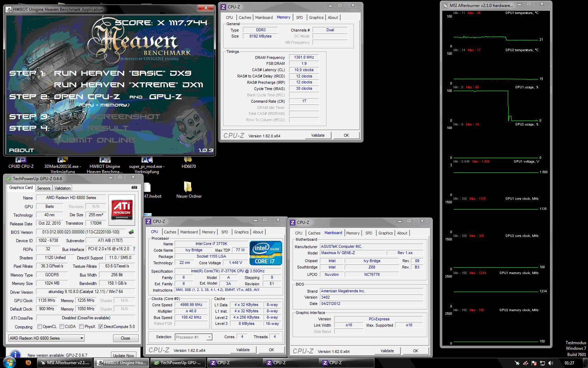Click OK in the Mainboard CPU-Z window

[x=415, y=351]
